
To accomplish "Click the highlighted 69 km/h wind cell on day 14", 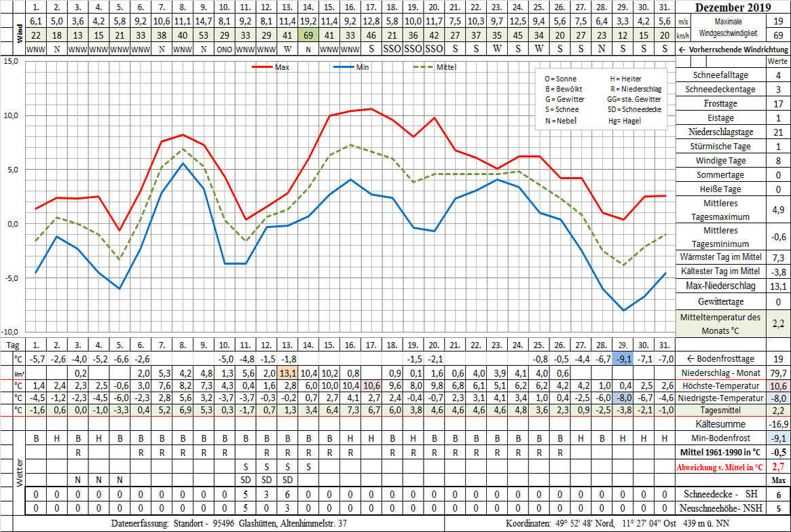I will (308, 35).
